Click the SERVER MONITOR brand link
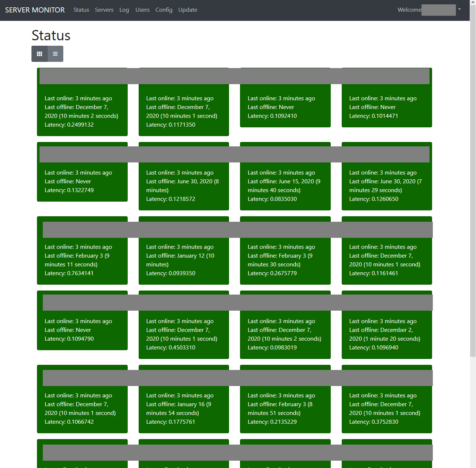Screen dimensions: 476x468 click(35, 10)
